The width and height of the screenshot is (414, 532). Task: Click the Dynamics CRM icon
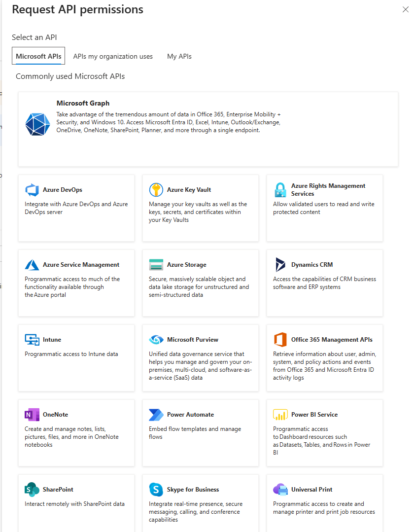tap(280, 265)
